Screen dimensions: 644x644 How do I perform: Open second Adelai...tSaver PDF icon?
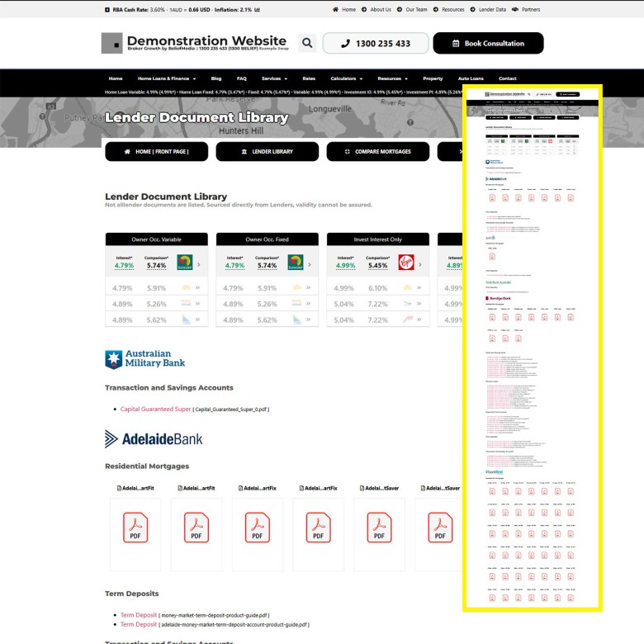point(440,528)
